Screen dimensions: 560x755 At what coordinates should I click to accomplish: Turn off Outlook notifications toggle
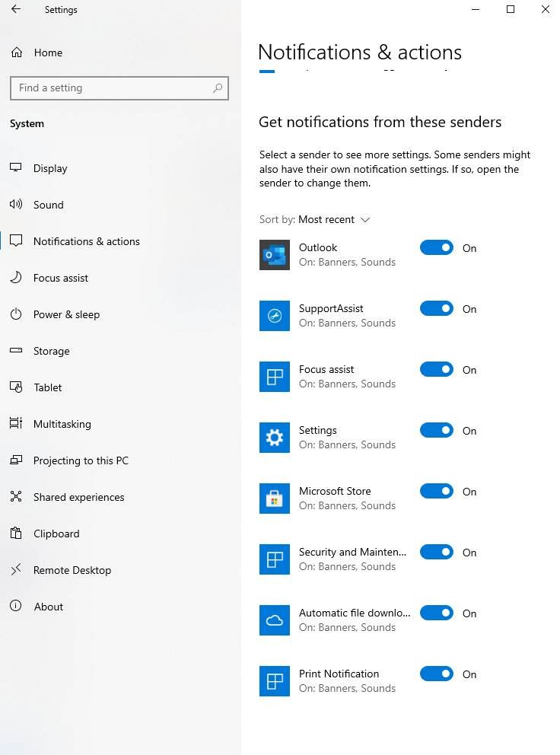(x=437, y=247)
